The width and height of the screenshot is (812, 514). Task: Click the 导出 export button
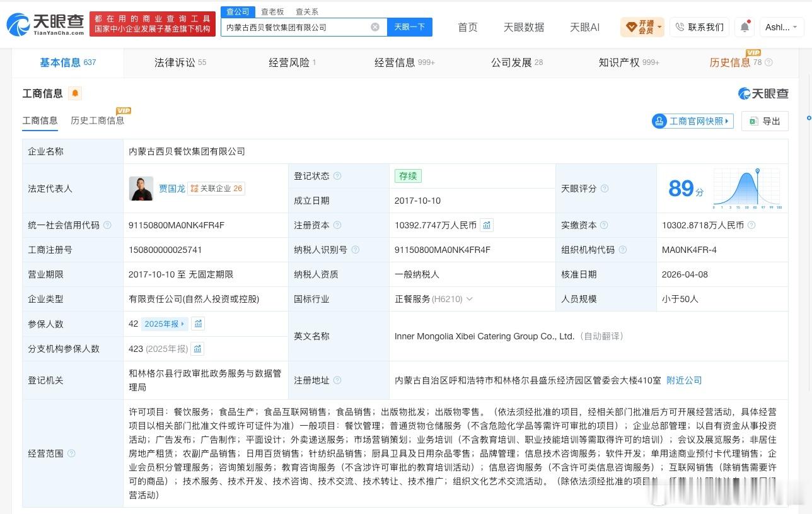click(x=765, y=121)
